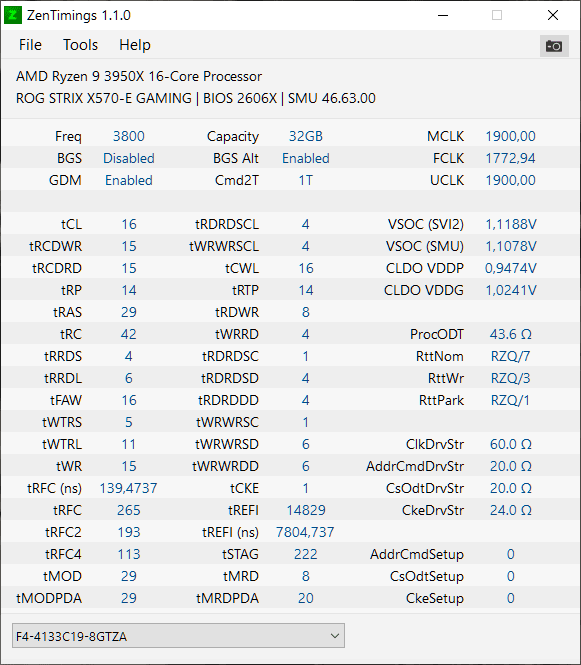Maximize the ZenTimings window

pos(497,15)
